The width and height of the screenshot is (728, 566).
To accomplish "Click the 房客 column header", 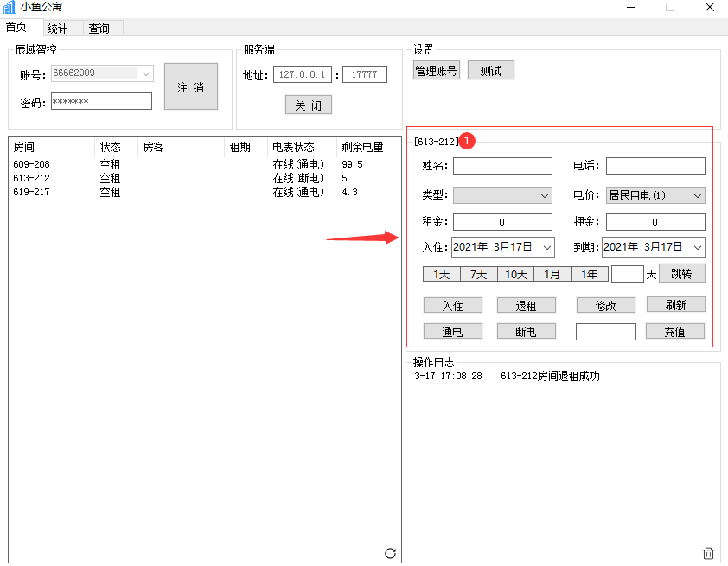I will tap(181, 147).
